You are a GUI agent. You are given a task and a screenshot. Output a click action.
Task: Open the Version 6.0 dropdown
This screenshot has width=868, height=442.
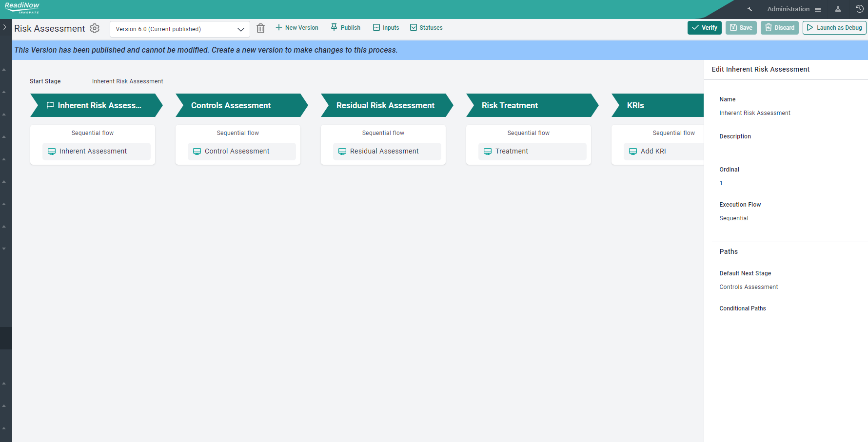coord(180,29)
